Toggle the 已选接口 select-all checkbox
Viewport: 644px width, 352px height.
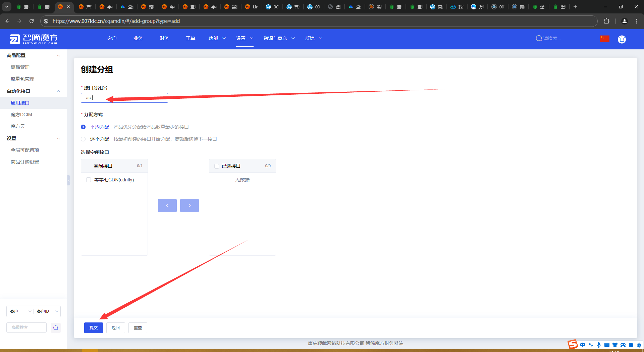217,166
